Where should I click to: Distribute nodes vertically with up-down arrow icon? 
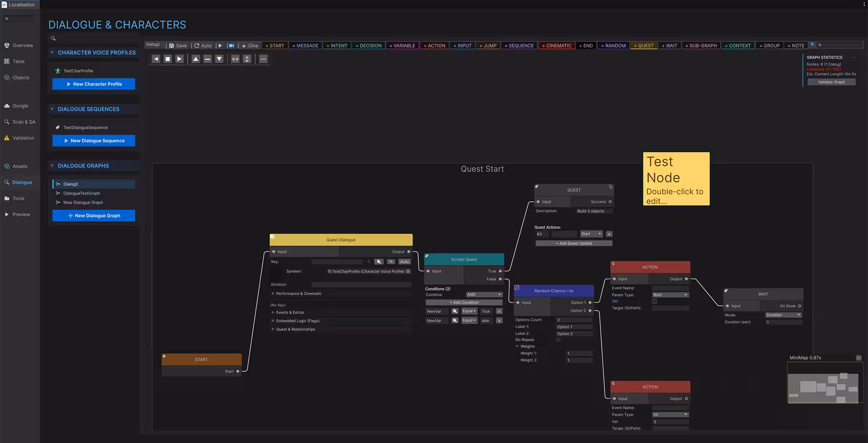(247, 59)
